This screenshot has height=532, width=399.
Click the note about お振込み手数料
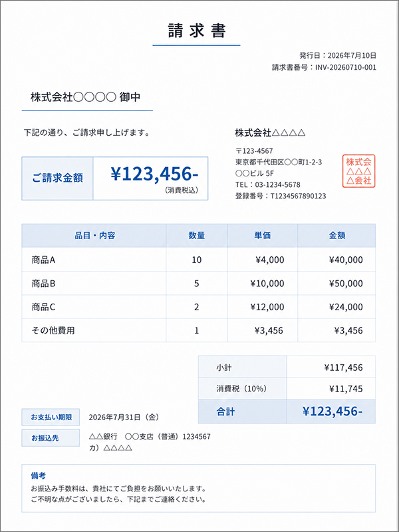coord(118,489)
